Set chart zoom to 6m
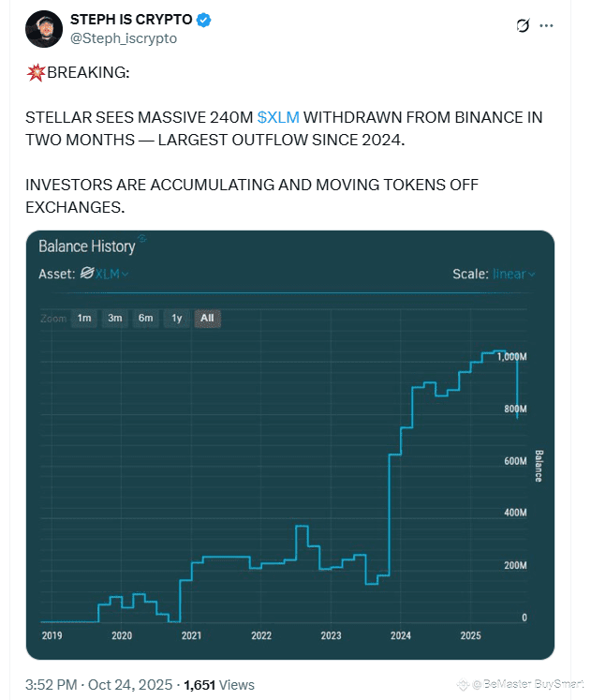 click(x=146, y=319)
